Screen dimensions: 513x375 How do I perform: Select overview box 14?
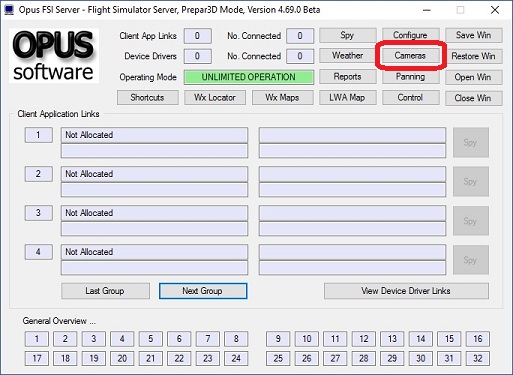[421, 339]
